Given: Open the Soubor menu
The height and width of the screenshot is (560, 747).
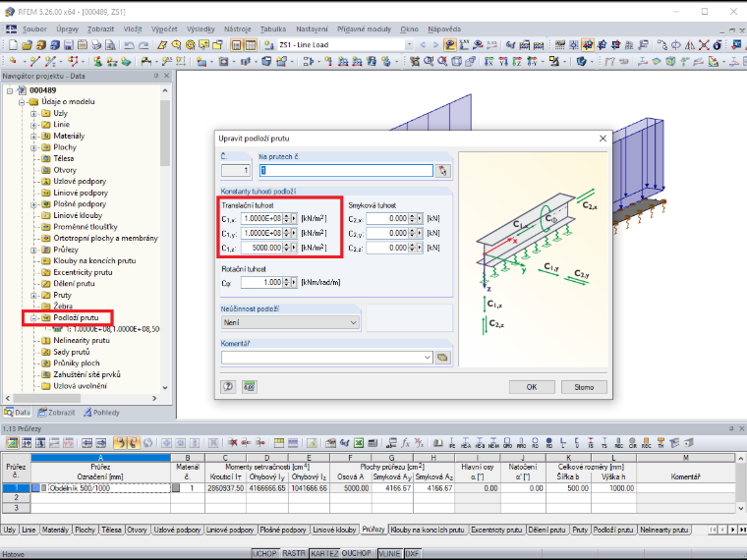Looking at the screenshot, I should tap(34, 29).
